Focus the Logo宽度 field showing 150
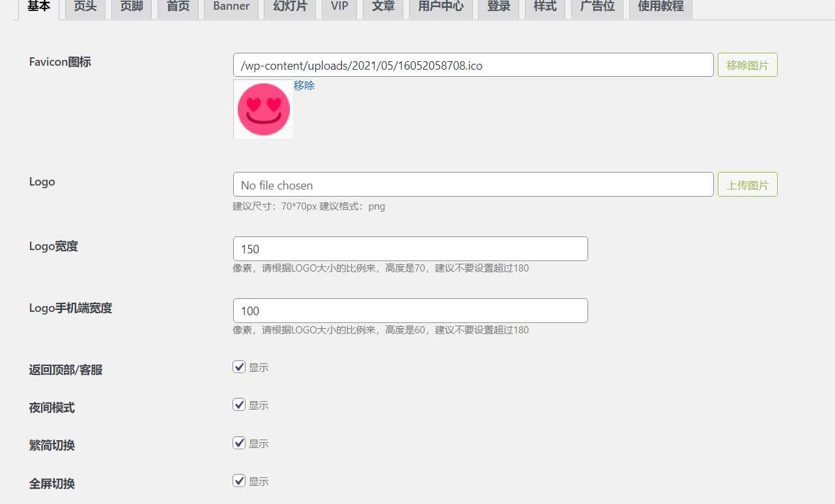This screenshot has width=835, height=504. click(x=410, y=249)
